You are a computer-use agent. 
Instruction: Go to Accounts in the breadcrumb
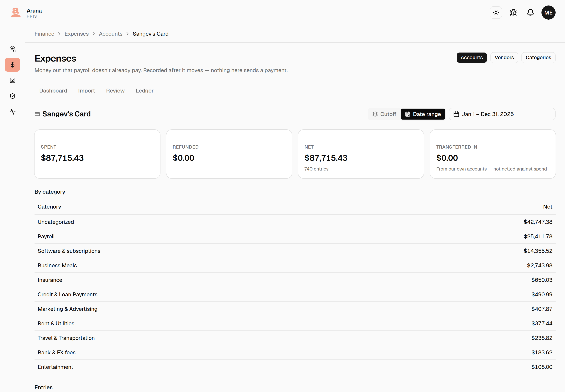[111, 34]
